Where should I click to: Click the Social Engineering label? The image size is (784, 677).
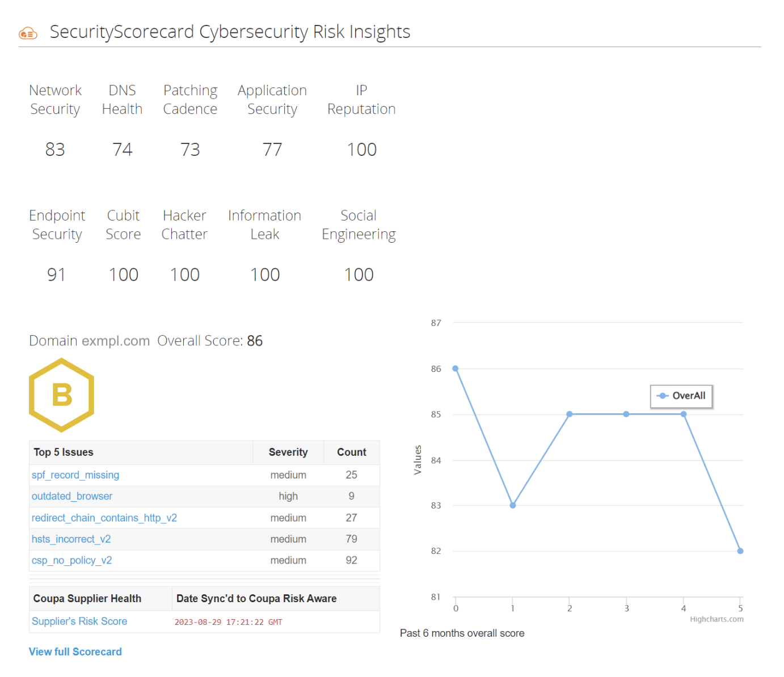coord(359,225)
